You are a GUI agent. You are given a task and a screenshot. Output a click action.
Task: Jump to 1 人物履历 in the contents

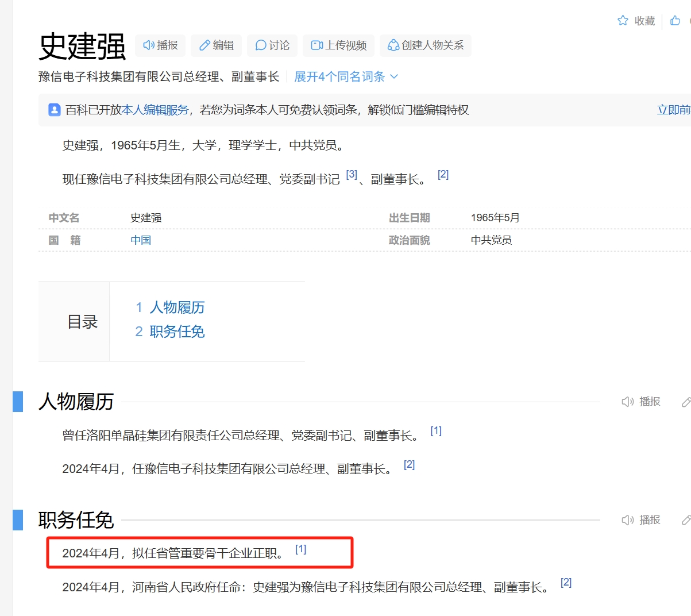pyautogui.click(x=170, y=307)
